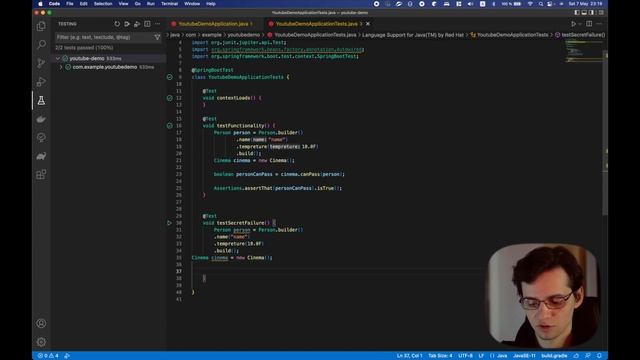Open the Manage gear menu
Screen dimensions: 640x360
tap(41, 342)
